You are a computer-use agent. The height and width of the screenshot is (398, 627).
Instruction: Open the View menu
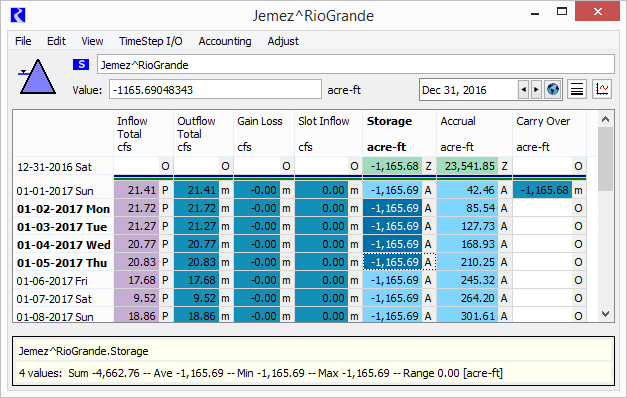point(92,41)
